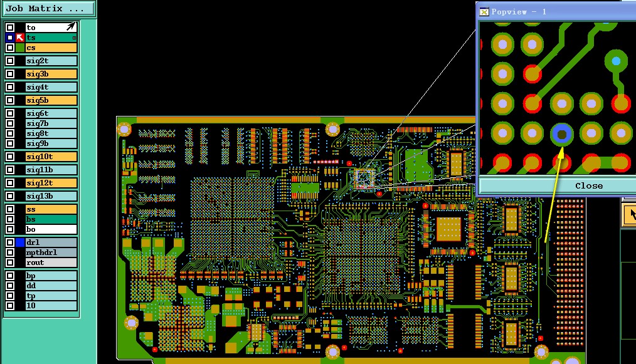Select the 'sig2t' layer name

tap(51, 61)
